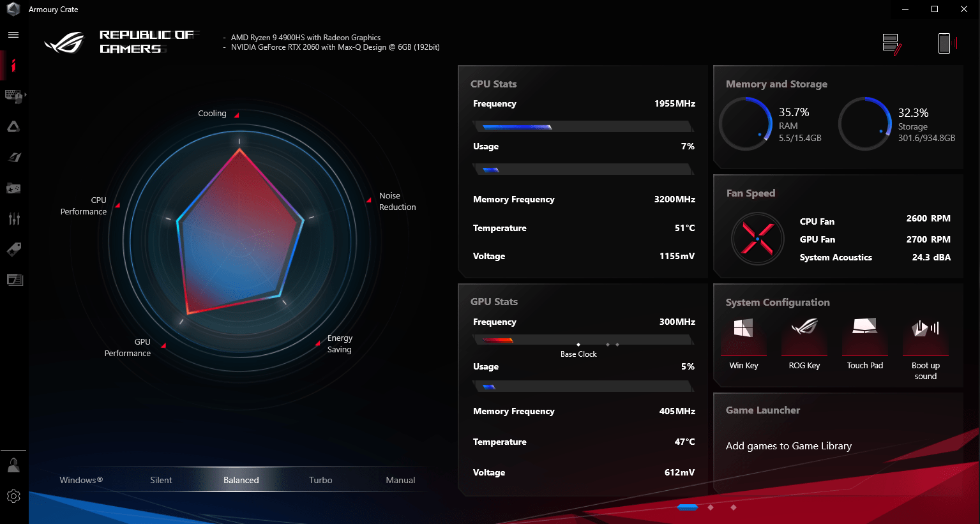980x524 pixels.
Task: Click the Energy Saving radar label
Action: (x=340, y=344)
